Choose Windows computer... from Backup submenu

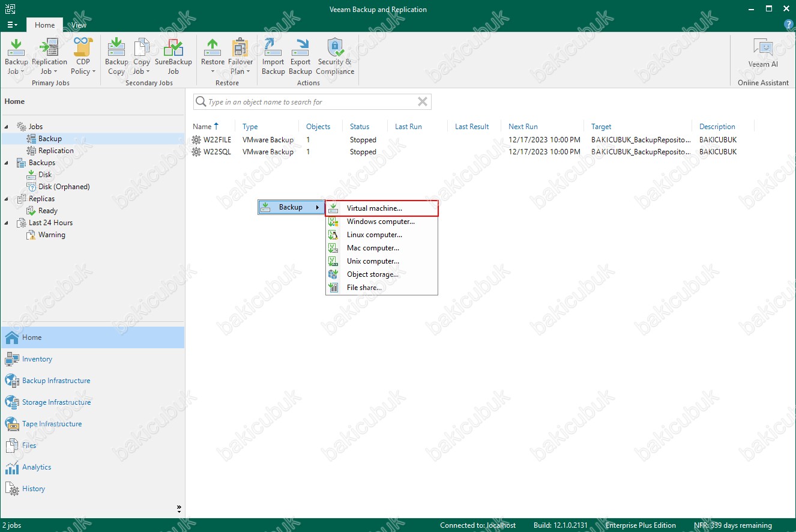click(x=382, y=222)
